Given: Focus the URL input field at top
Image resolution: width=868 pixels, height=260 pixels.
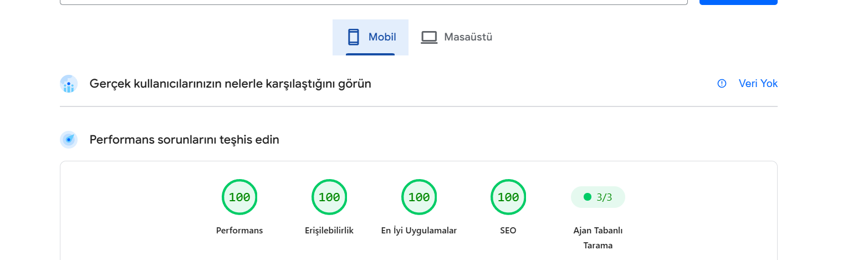Looking at the screenshot, I should point(374,2).
